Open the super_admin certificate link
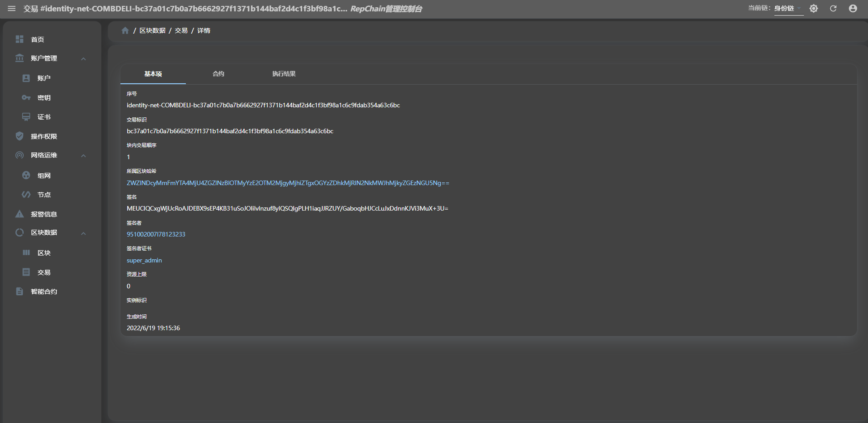The image size is (868, 423). click(144, 260)
